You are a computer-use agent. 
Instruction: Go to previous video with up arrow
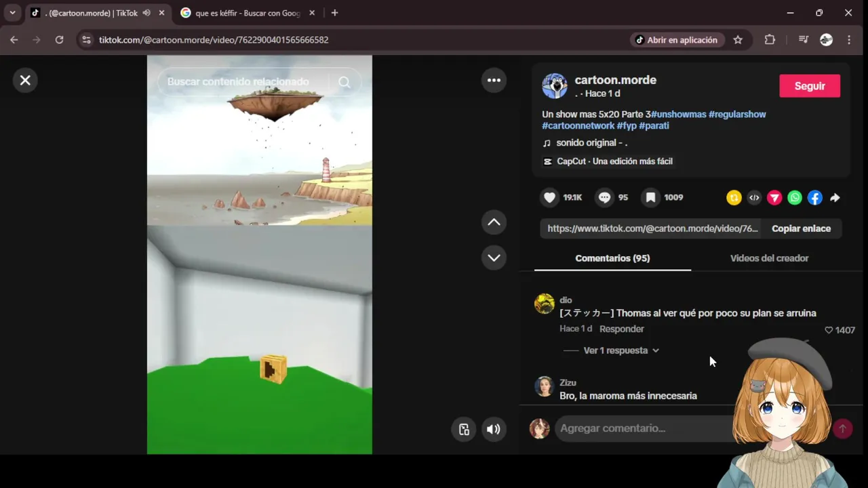[494, 222]
